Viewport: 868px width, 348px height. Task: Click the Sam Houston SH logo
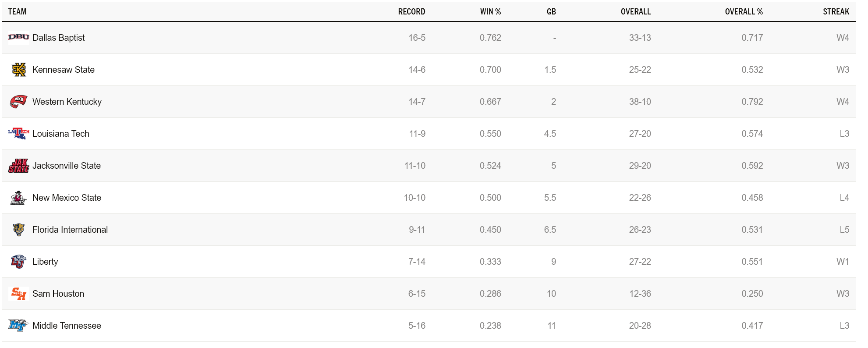tap(19, 294)
